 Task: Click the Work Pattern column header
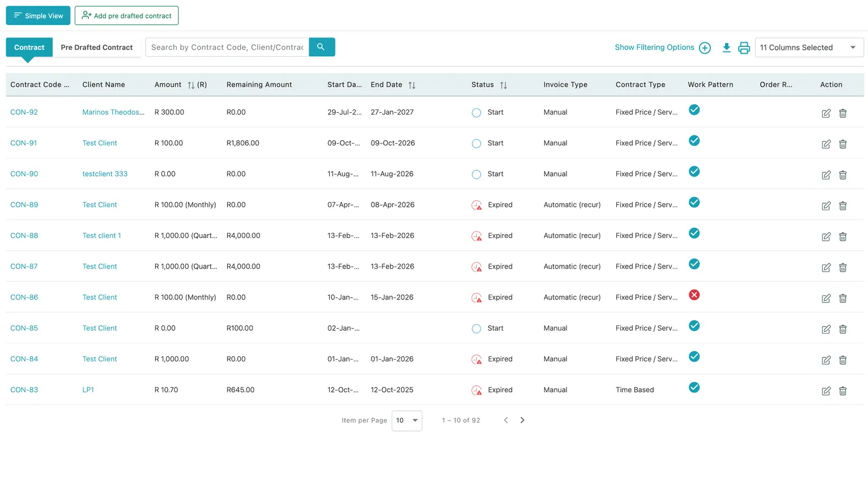(710, 85)
